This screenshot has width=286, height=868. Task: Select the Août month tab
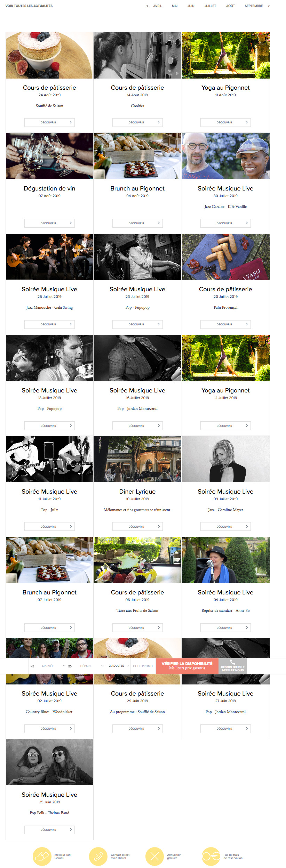tap(230, 6)
